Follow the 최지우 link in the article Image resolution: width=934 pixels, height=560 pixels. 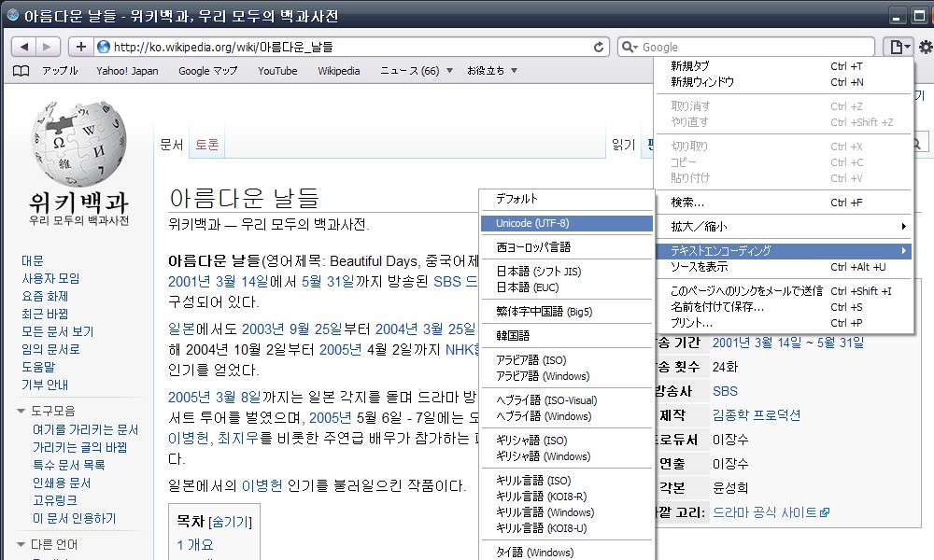[x=237, y=439]
